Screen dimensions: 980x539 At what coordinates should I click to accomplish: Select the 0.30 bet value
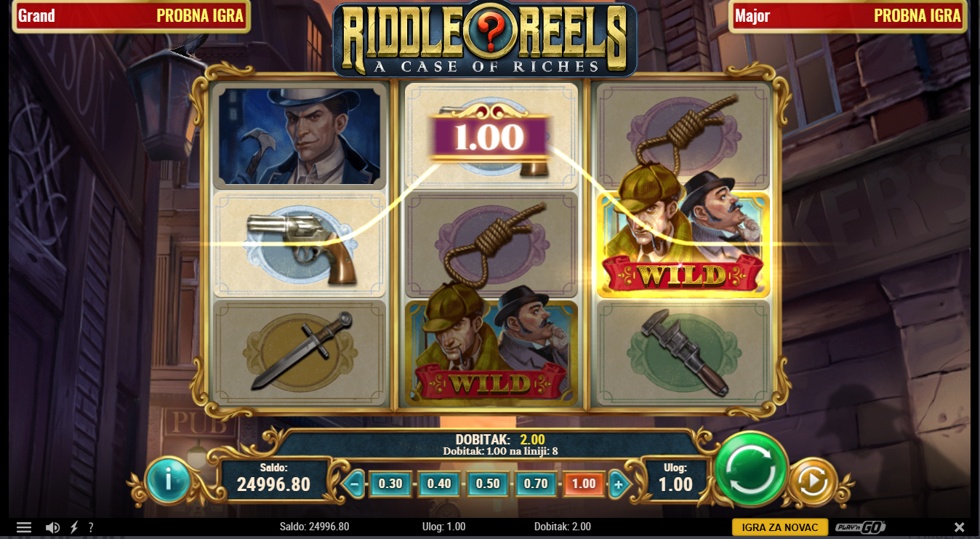[x=390, y=484]
